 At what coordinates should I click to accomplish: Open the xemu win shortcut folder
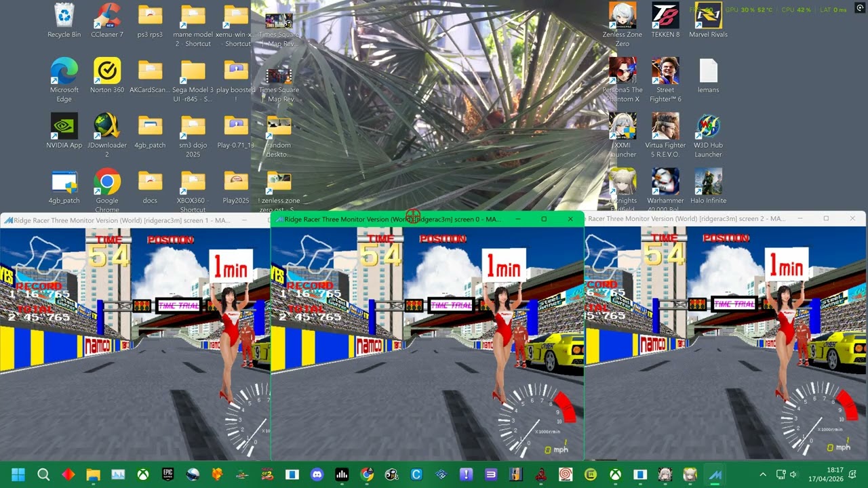click(x=236, y=25)
